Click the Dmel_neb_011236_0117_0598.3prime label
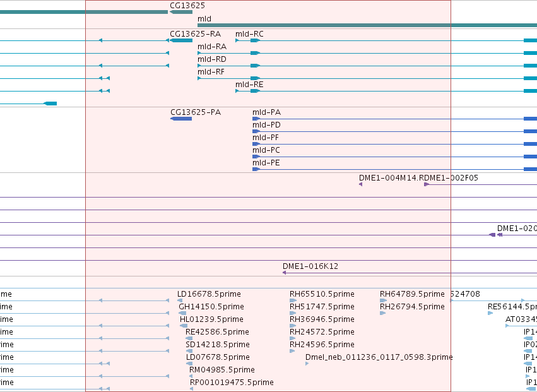This screenshot has width=537, height=392. tap(379, 357)
